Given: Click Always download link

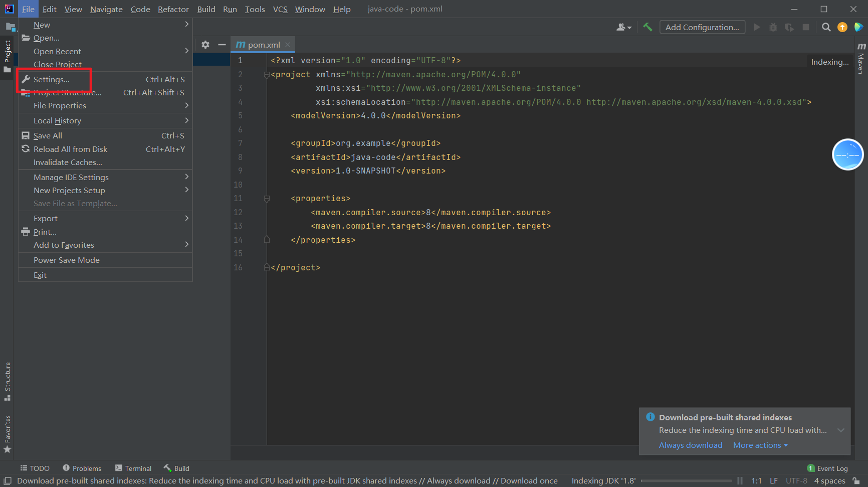Looking at the screenshot, I should pyautogui.click(x=691, y=445).
